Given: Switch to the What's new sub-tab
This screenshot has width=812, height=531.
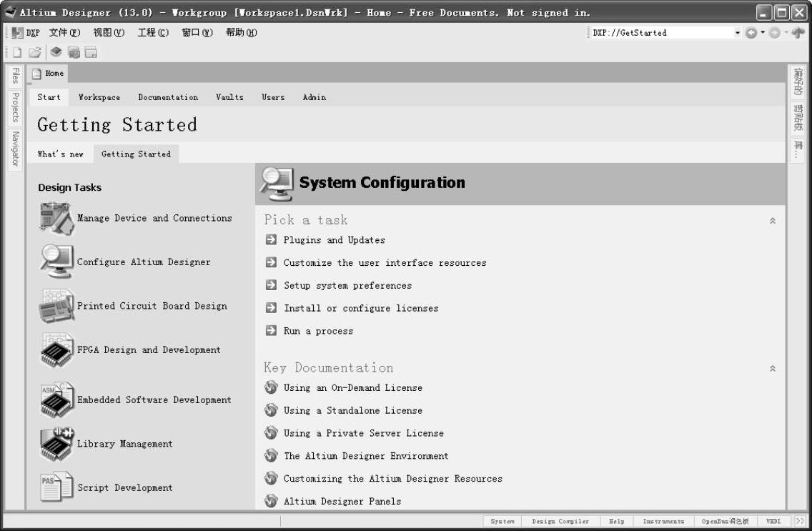Looking at the screenshot, I should [60, 154].
